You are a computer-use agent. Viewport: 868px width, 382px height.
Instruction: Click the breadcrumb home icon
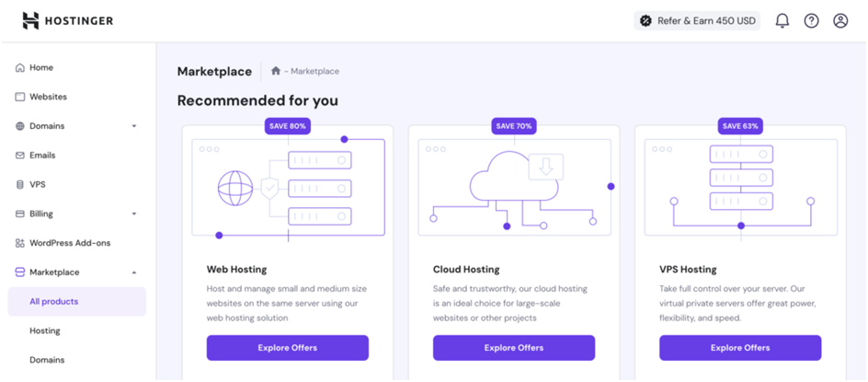click(x=275, y=71)
